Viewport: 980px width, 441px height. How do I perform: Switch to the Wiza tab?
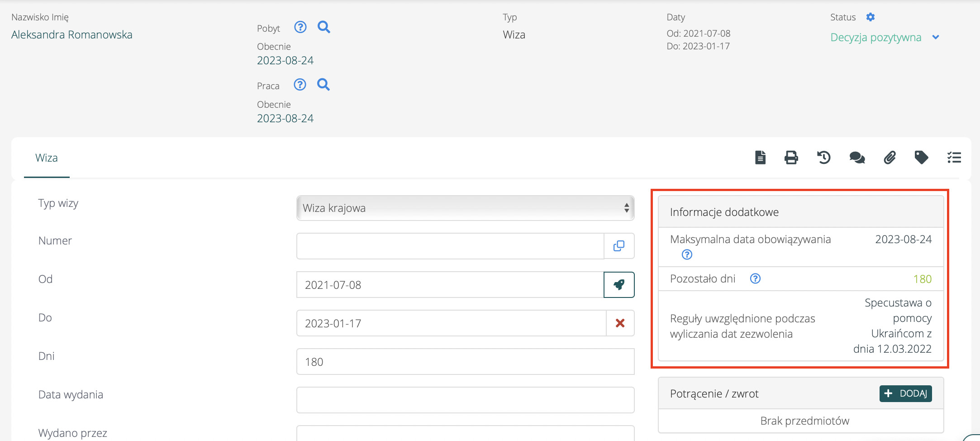coord(47,158)
